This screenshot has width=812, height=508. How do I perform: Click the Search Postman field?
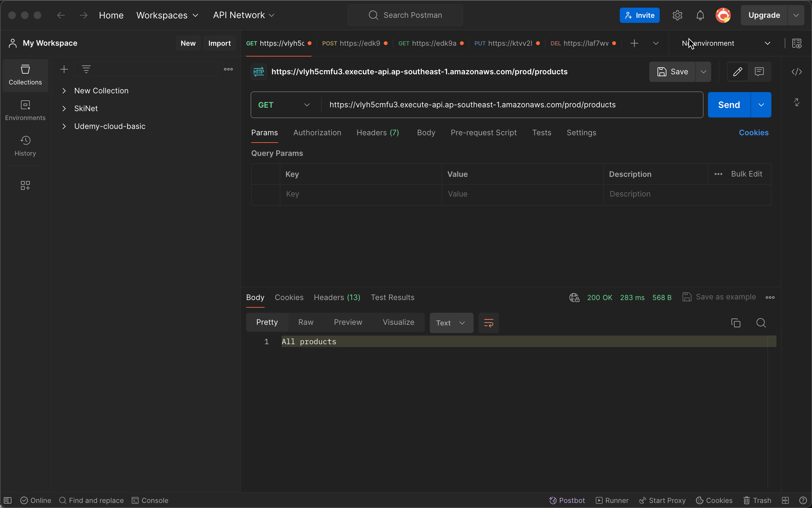click(405, 15)
